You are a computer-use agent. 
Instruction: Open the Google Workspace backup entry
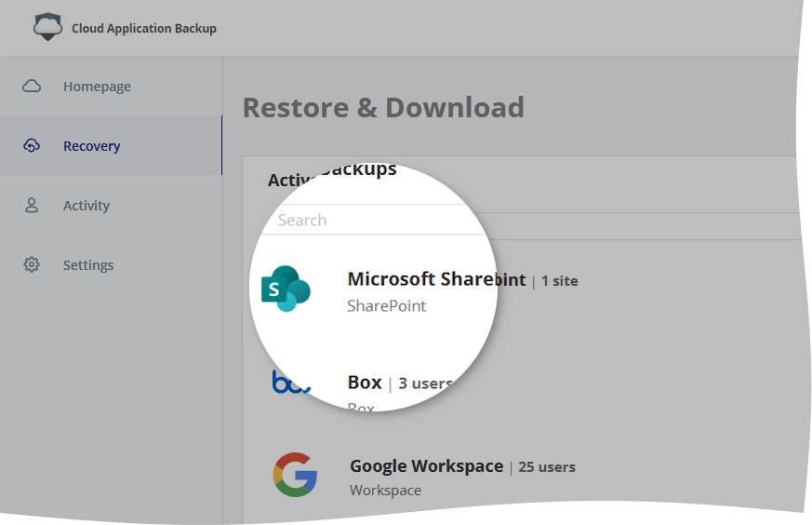426,466
